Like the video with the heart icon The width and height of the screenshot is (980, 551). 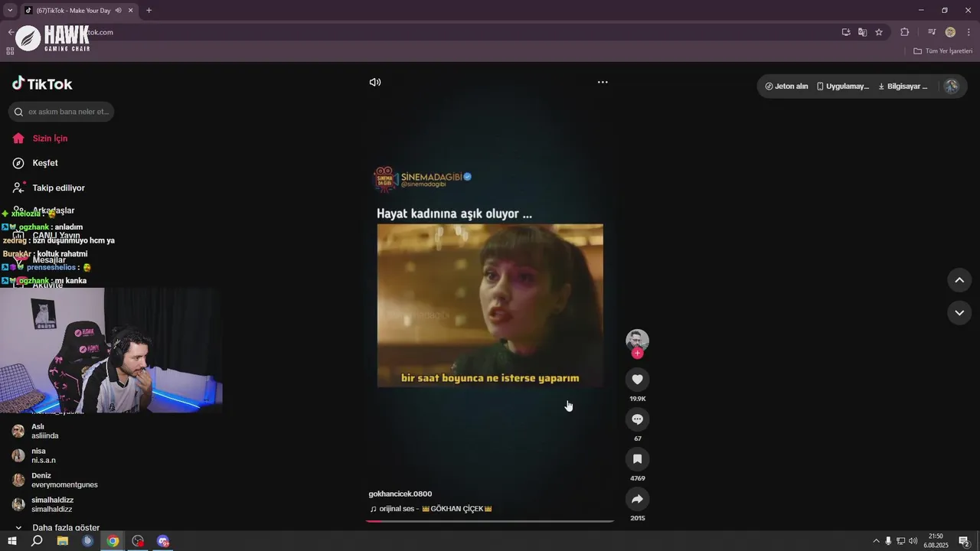coord(637,380)
